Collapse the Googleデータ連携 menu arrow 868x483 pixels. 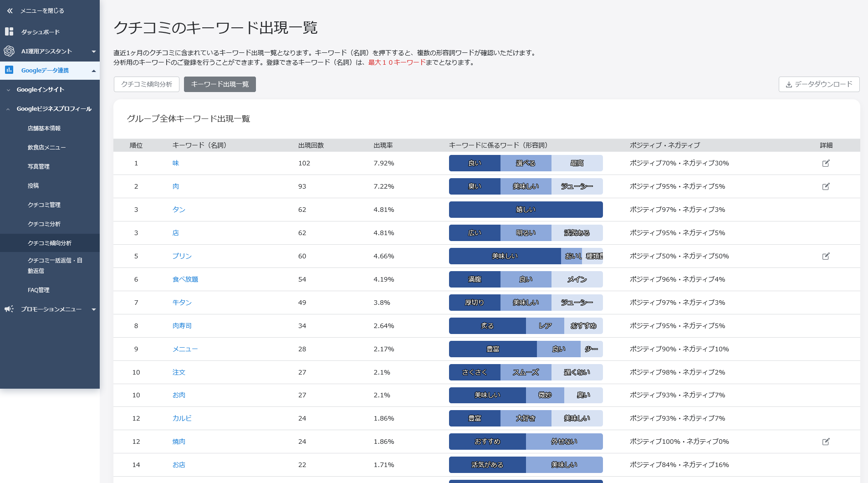[x=93, y=71]
